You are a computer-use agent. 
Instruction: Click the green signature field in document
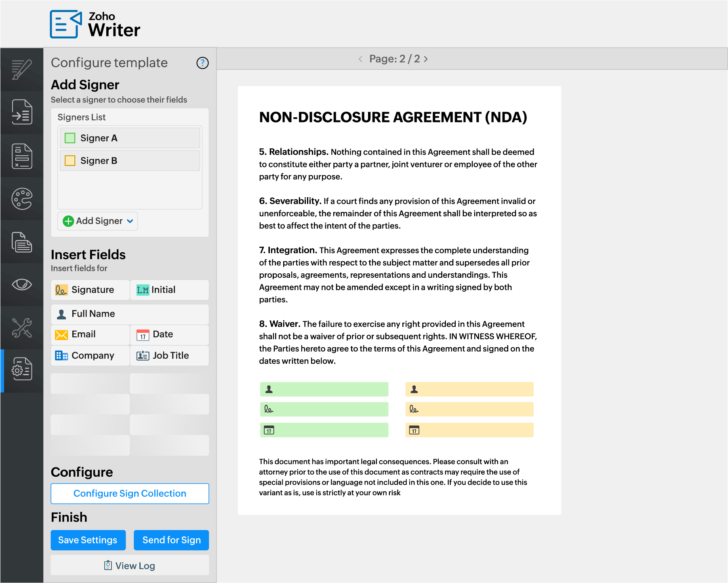(x=324, y=409)
